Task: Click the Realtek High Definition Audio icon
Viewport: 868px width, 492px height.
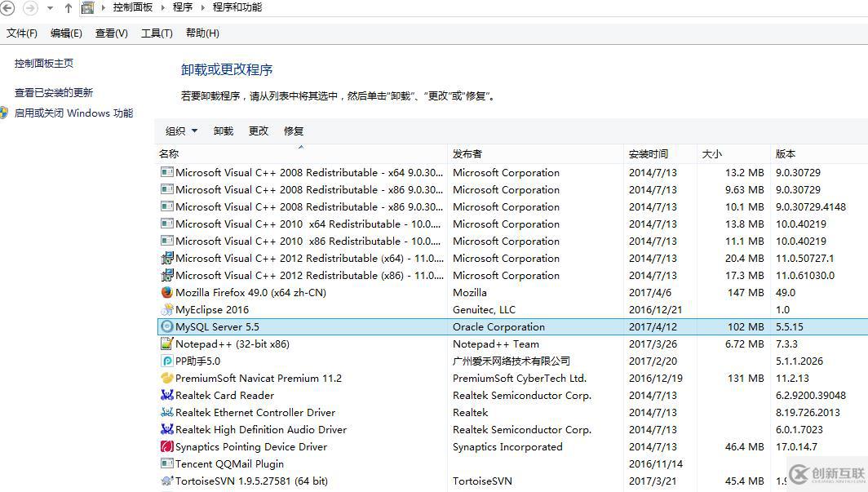Action: (x=166, y=429)
